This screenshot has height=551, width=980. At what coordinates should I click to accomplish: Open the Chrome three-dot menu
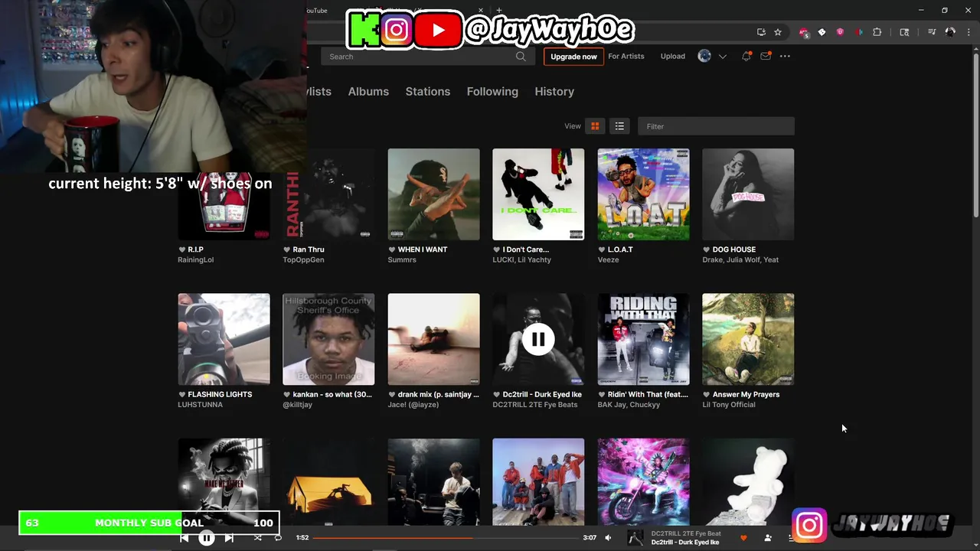(969, 32)
